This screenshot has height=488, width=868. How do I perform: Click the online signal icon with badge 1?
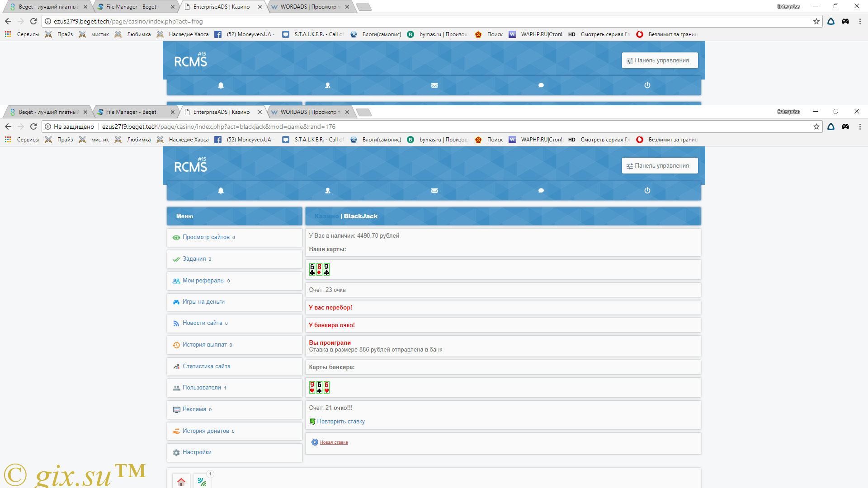coord(202,482)
